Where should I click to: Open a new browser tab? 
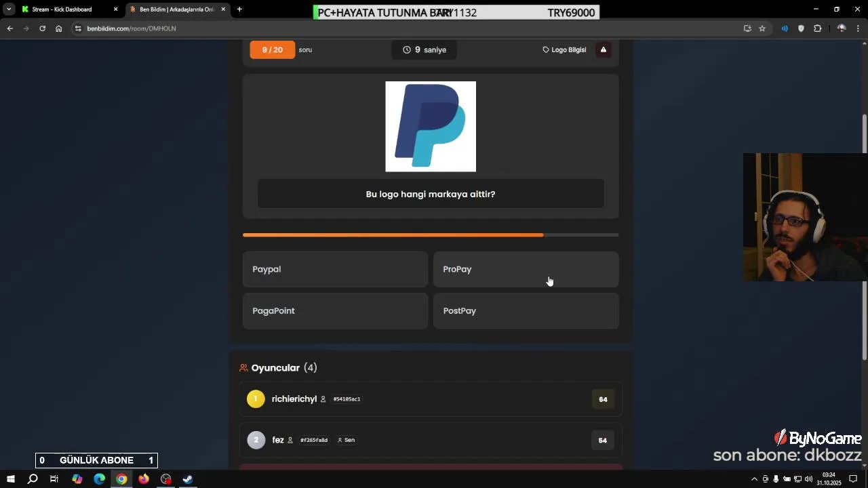coord(239,9)
